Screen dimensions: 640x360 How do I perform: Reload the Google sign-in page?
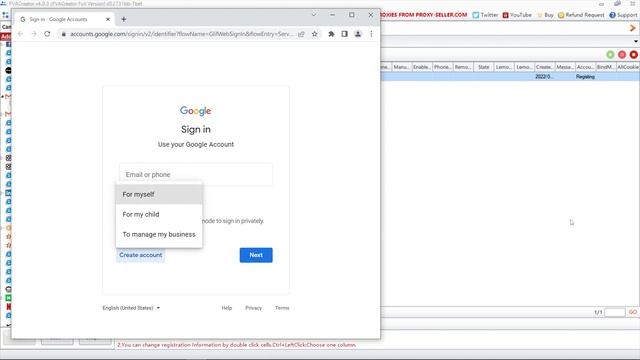click(x=47, y=34)
